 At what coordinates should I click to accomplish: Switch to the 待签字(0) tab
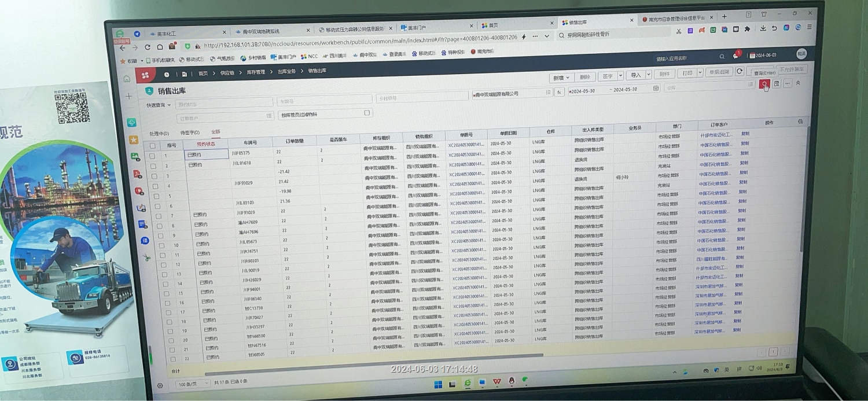click(x=190, y=133)
